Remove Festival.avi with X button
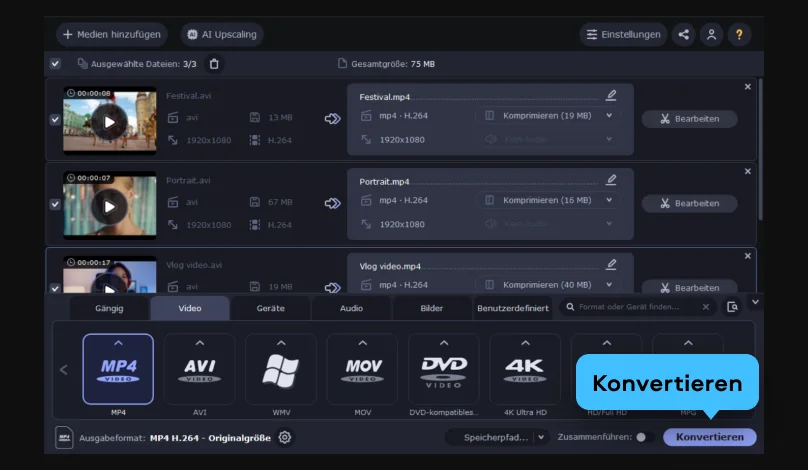Viewport: 808px width, 470px height. click(748, 87)
